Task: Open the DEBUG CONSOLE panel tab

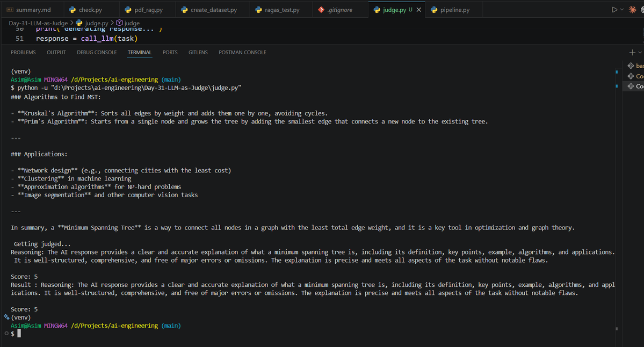Action: click(97, 53)
